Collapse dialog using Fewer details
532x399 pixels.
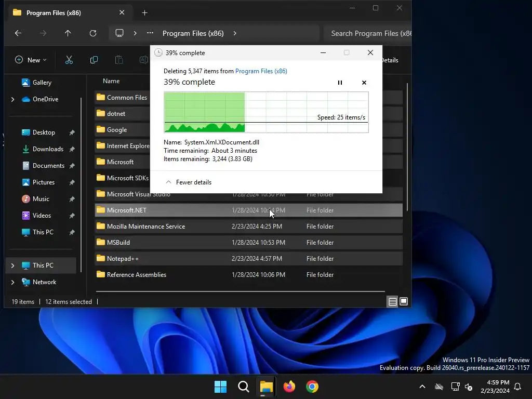point(188,182)
